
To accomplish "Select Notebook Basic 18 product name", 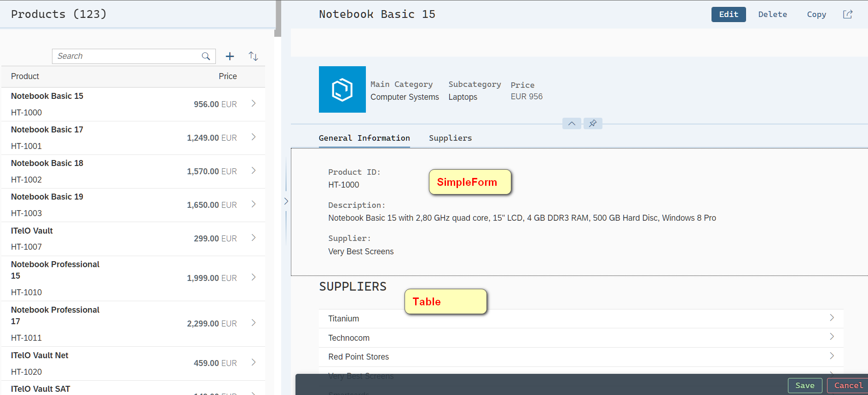I will tap(47, 163).
